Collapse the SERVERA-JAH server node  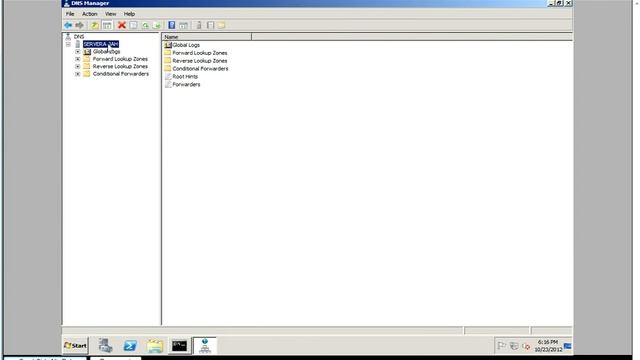(x=68, y=44)
